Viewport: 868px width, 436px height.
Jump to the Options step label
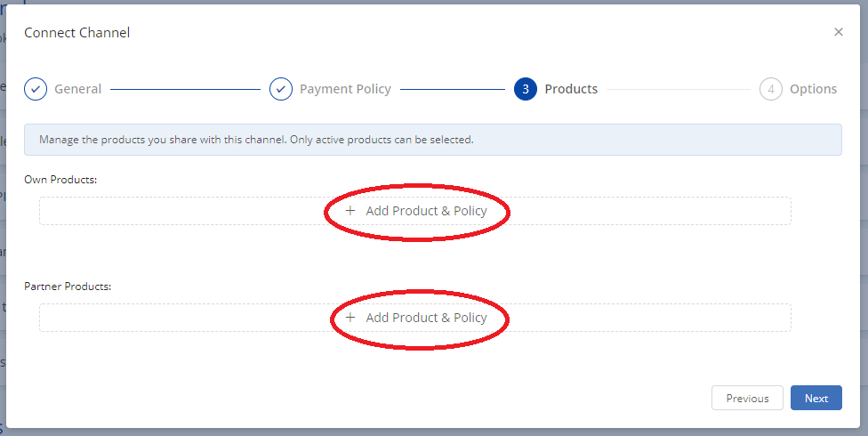click(x=813, y=89)
